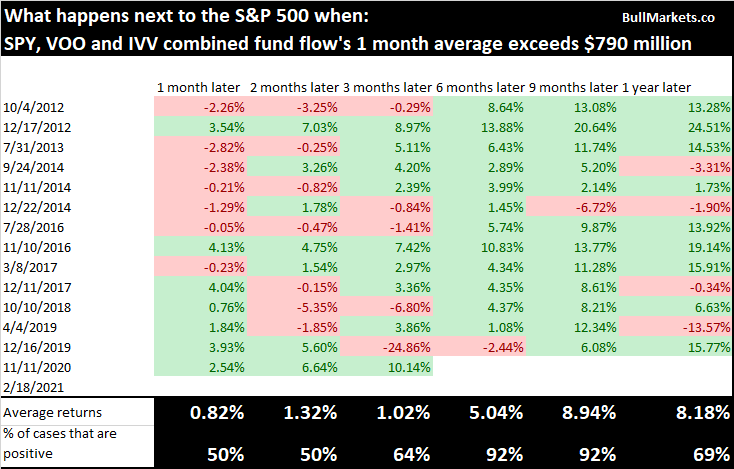Screen dimensions: 734x469
Task: Select the 10.14% green cell
Action: (410, 368)
